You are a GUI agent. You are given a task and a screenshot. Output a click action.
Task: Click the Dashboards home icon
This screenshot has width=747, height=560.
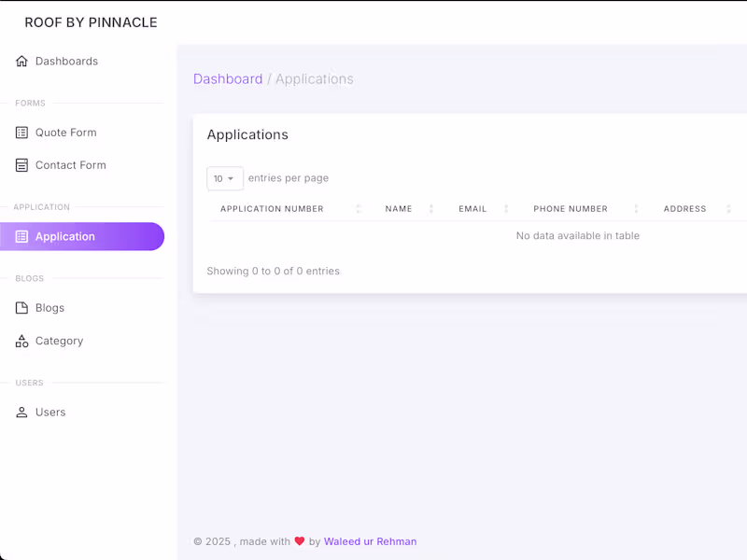coord(21,62)
